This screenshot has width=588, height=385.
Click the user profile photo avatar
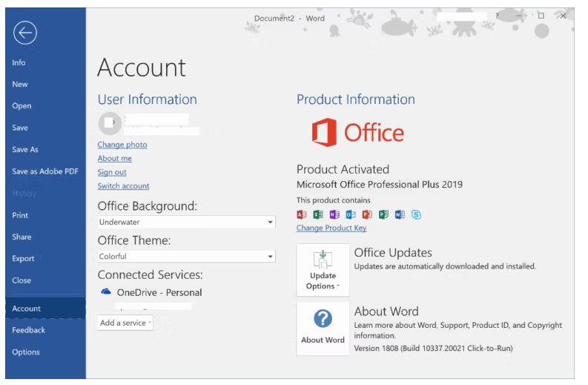pyautogui.click(x=110, y=123)
